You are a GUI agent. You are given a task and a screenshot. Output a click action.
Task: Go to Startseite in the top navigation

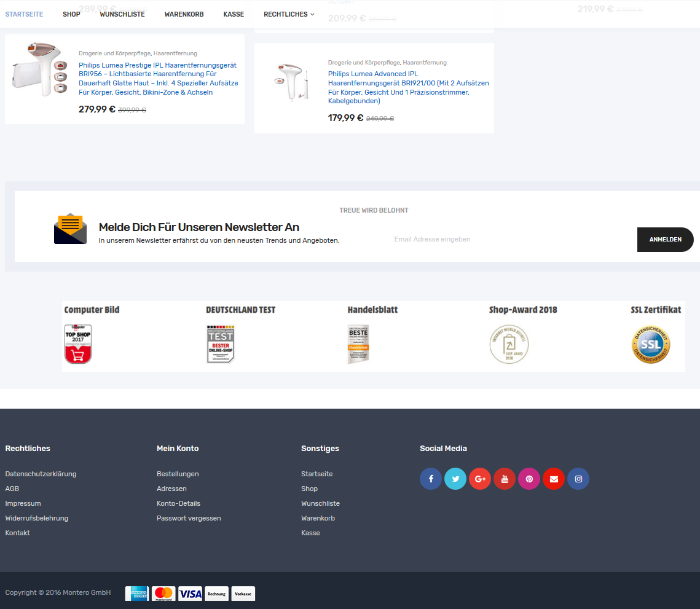pyautogui.click(x=24, y=14)
